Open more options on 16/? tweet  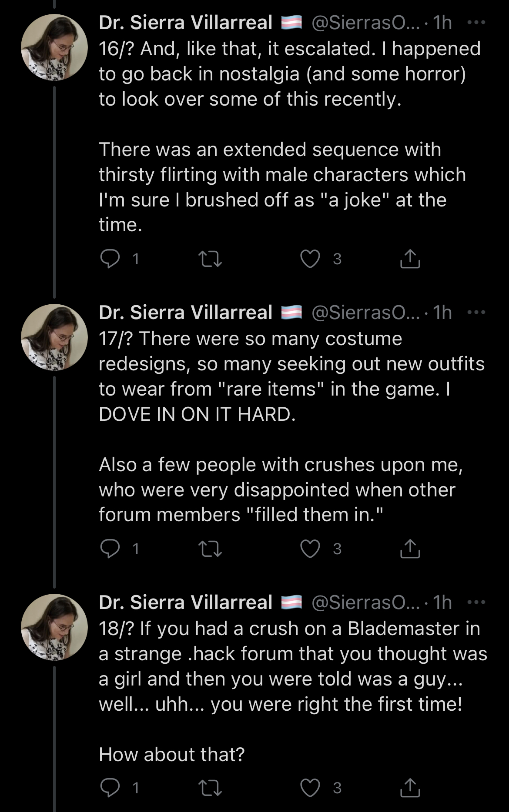(x=476, y=23)
